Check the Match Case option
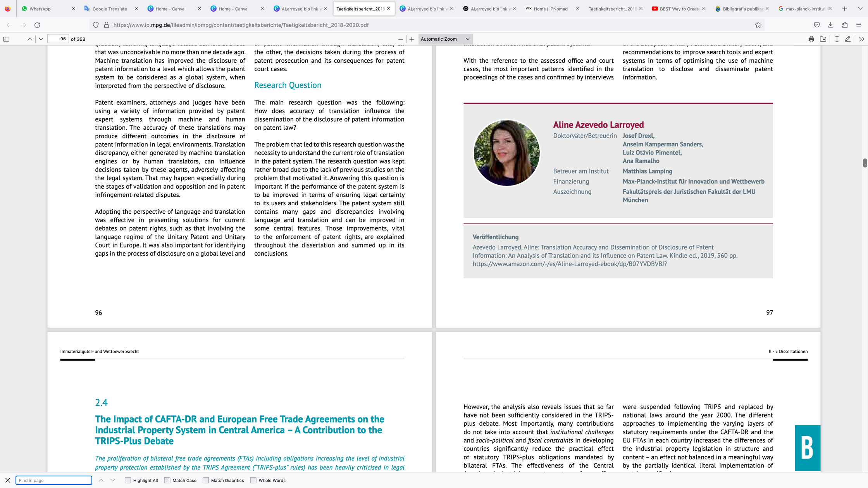 coord(167,480)
